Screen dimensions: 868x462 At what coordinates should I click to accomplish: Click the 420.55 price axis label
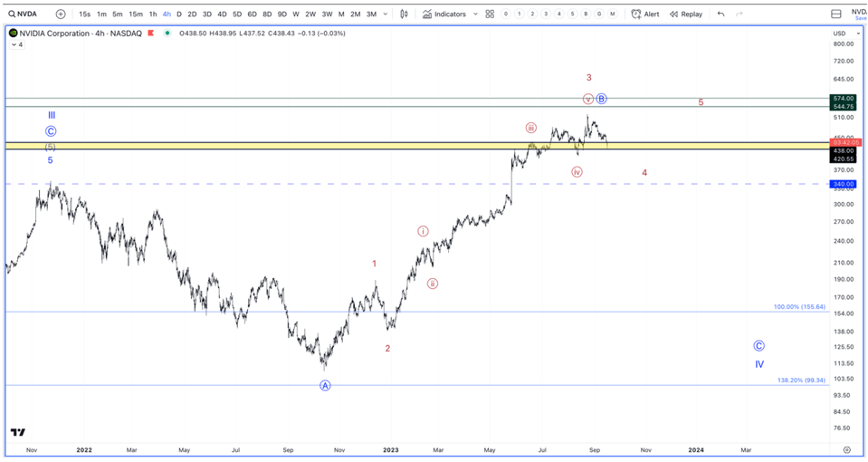tap(843, 159)
